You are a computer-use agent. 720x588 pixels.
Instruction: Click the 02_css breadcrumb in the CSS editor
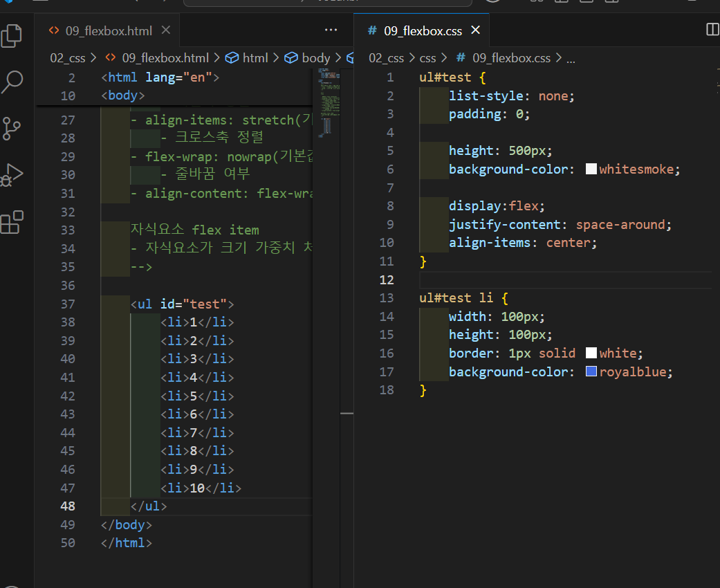point(386,58)
